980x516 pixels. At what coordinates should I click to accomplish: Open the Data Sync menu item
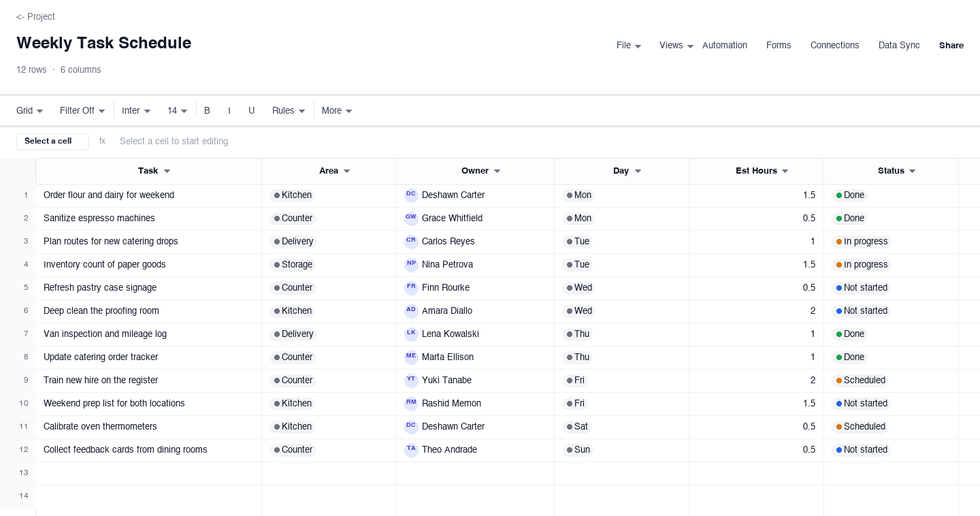click(899, 45)
